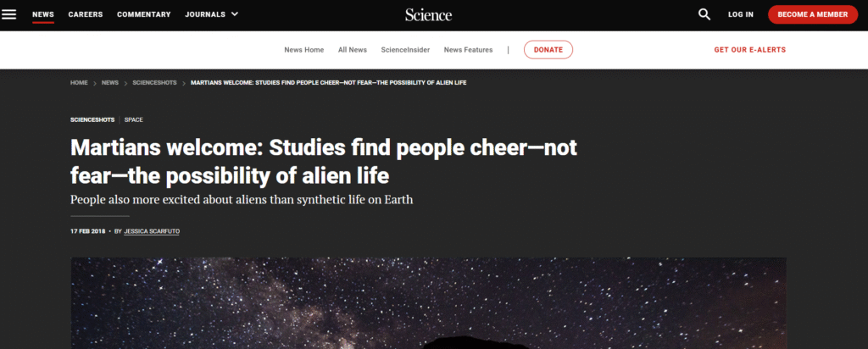Image resolution: width=868 pixels, height=349 pixels.
Task: Open the Careers section
Action: [x=86, y=14]
